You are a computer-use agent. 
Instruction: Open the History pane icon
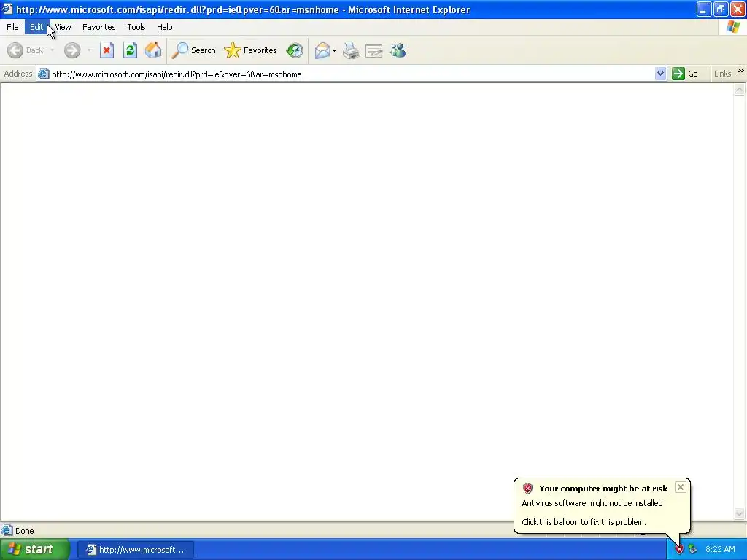pyautogui.click(x=295, y=50)
